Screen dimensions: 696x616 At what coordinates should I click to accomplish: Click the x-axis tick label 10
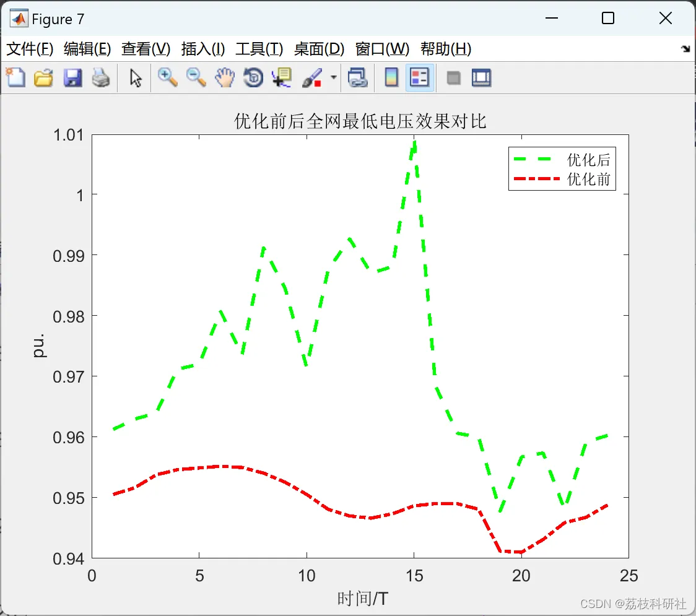(x=307, y=576)
